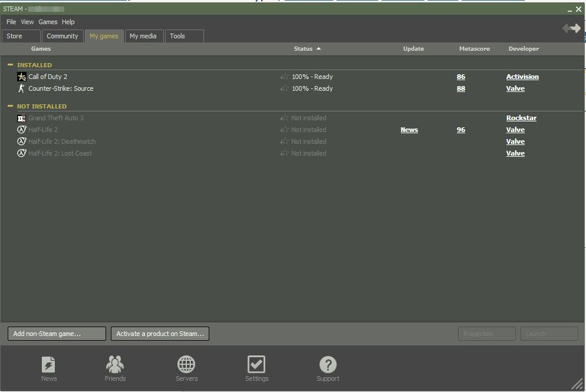This screenshot has width=586, height=392.
Task: Open the Settings checkmark icon
Action: (256, 364)
